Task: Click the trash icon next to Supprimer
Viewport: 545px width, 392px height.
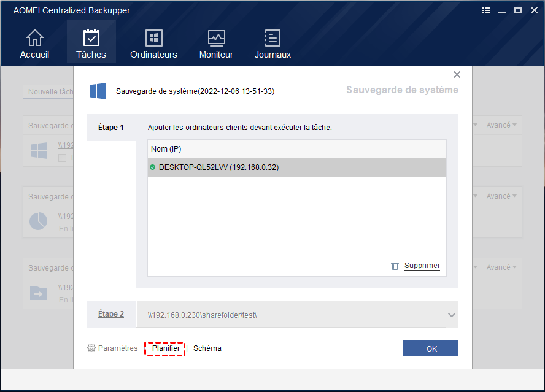Action: coord(395,266)
